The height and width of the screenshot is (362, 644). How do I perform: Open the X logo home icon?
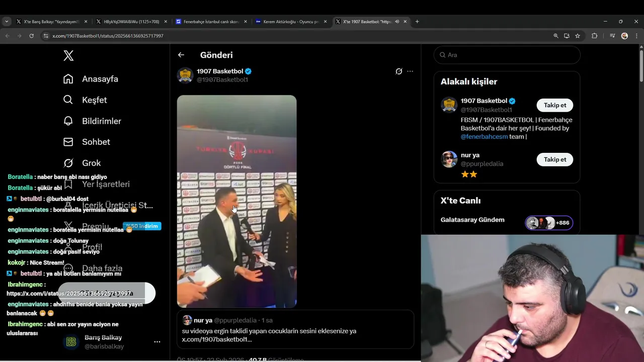(x=68, y=56)
